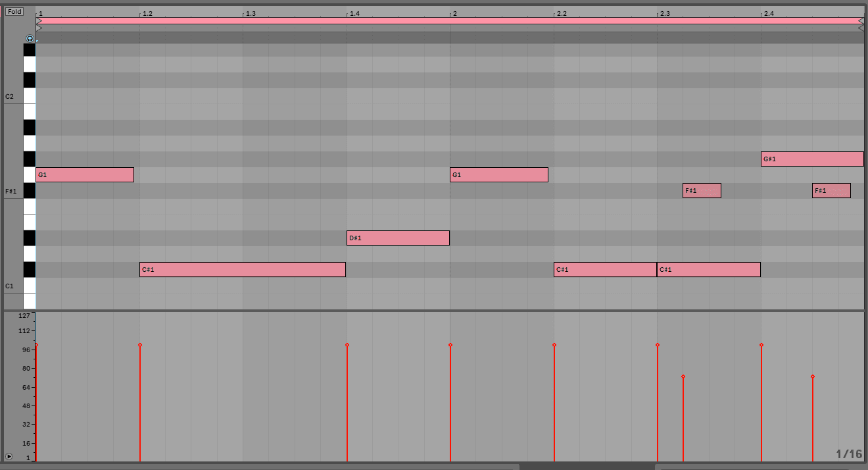Click the lower velocity marker just after 2.3
Image resolution: width=868 pixels, height=470 pixels.
pos(683,377)
